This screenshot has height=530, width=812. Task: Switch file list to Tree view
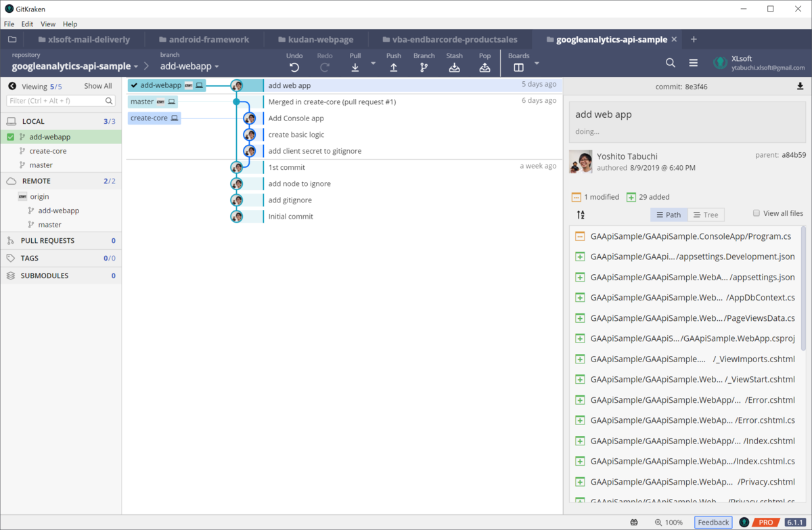(706, 215)
